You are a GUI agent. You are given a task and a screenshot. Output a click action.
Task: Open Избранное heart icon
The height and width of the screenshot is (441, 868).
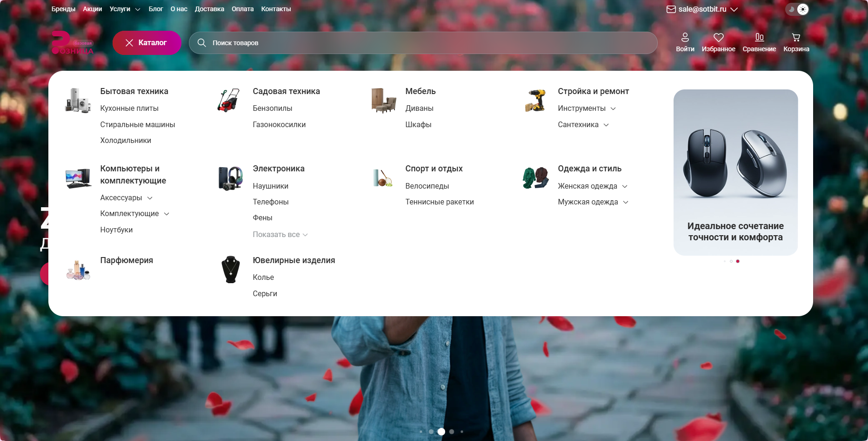[718, 37]
